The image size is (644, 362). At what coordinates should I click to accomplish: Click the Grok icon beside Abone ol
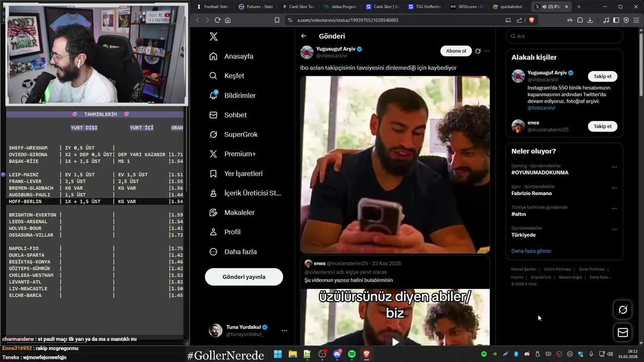coord(478,51)
